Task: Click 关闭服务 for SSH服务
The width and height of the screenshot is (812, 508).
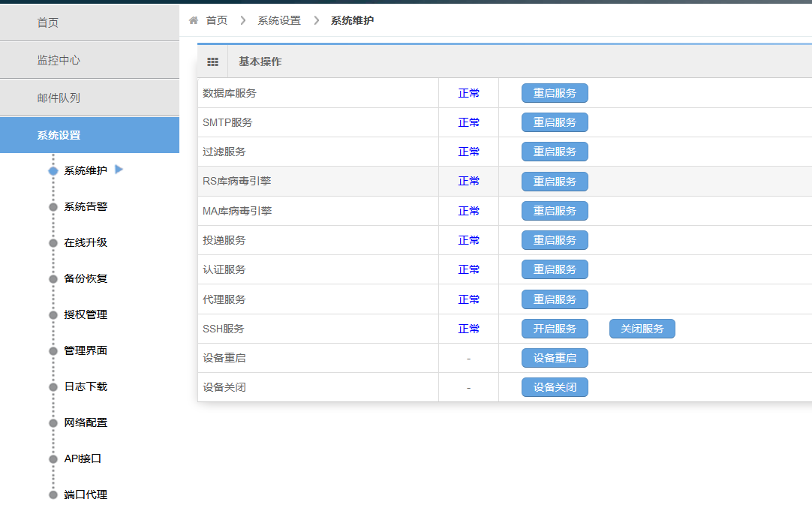Action: pos(642,329)
